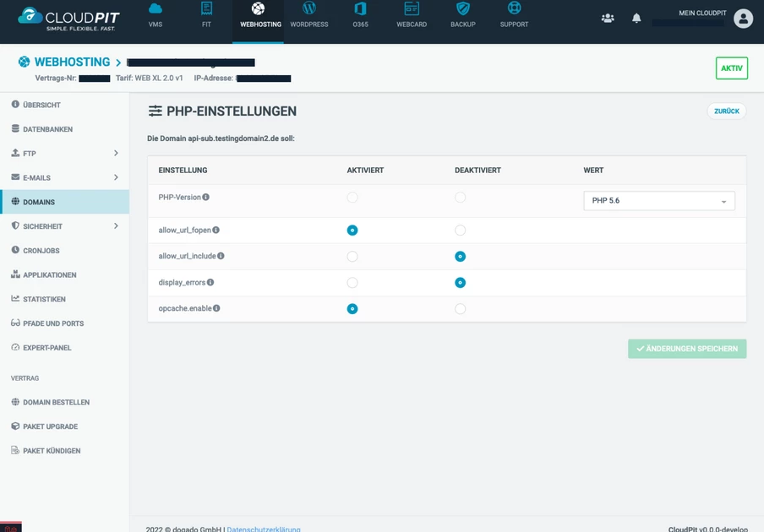Click Änderungen speichern button
The image size is (764, 532).
pos(686,349)
